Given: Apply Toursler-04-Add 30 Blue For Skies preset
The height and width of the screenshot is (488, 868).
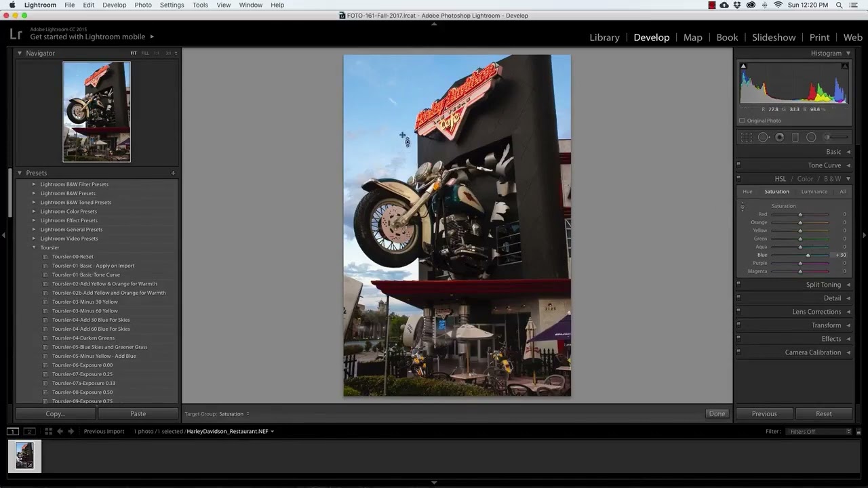Looking at the screenshot, I should (91, 320).
